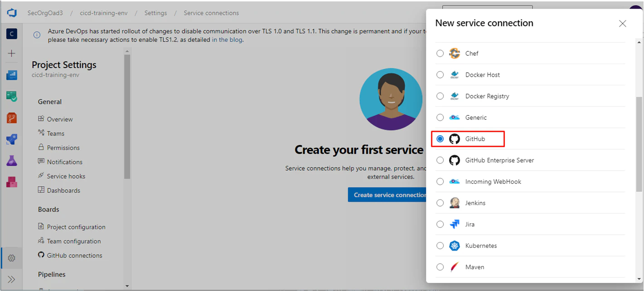The height and width of the screenshot is (291, 644).
Task: Click the Generic connection cloud icon
Action: coord(455,118)
